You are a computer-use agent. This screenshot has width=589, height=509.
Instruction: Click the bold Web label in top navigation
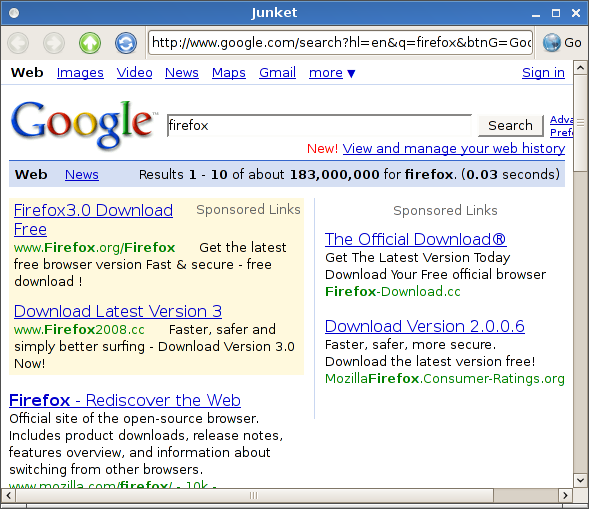click(x=27, y=72)
